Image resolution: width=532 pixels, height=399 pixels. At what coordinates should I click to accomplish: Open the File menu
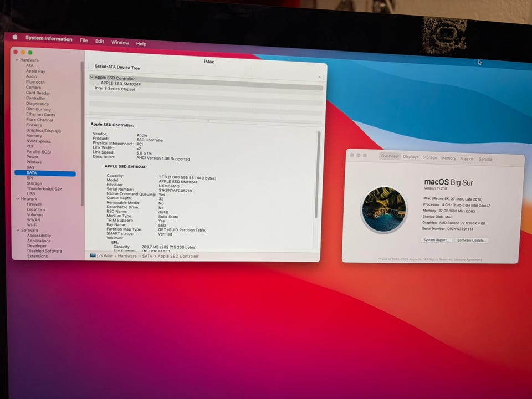(x=84, y=40)
